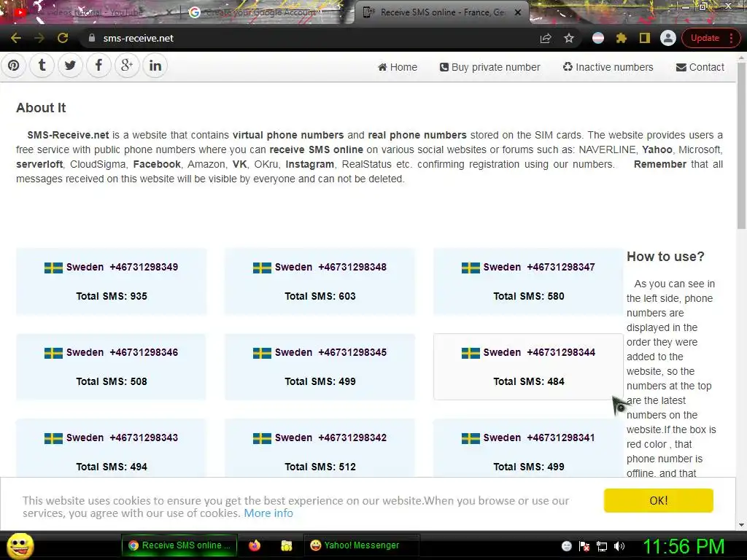Open Sweden number +46731298348 card

[320, 281]
